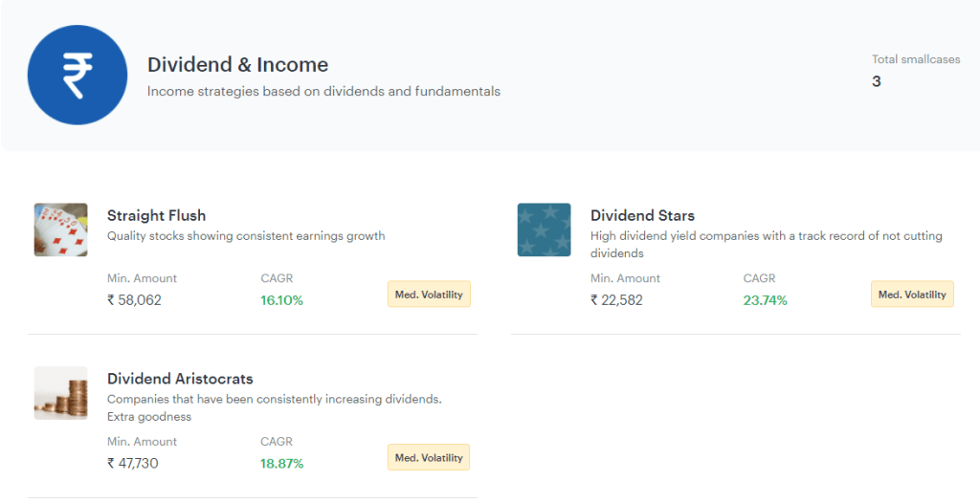Open the Dividend Stars starry thumbnail
This screenshot has height=503, width=980.
click(544, 230)
